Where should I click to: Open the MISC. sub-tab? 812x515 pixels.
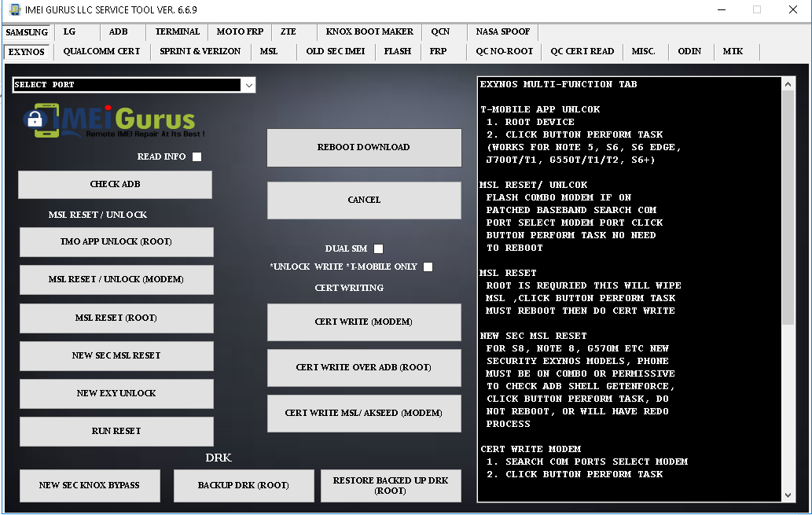click(x=643, y=51)
